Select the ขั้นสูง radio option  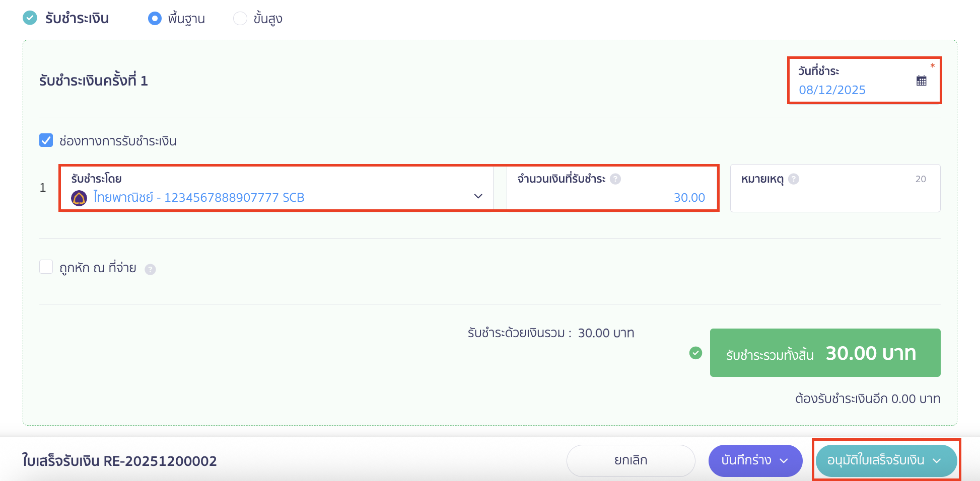pyautogui.click(x=240, y=19)
